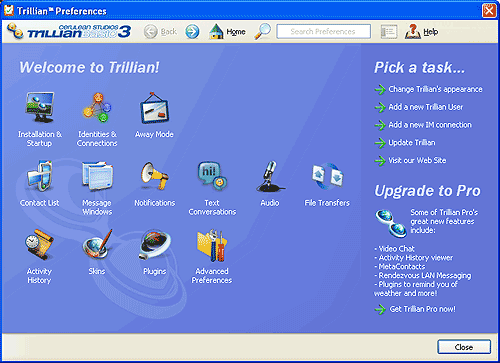Screen dimensions: 500x363
Task: Open Message Windows preferences icon
Action: coord(97,177)
